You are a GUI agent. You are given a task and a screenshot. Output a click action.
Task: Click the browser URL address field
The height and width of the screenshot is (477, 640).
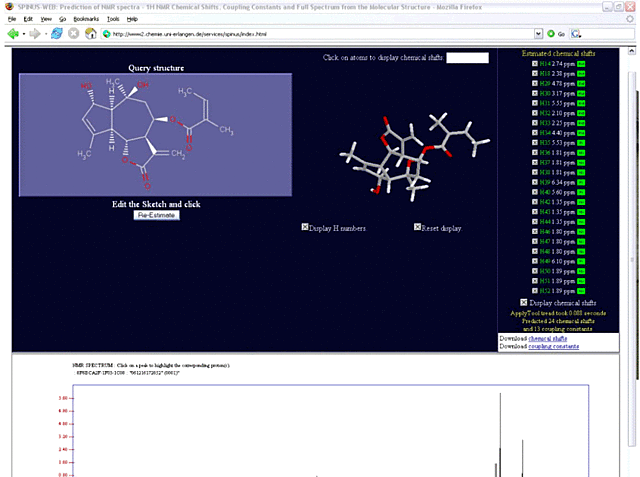coord(322,34)
